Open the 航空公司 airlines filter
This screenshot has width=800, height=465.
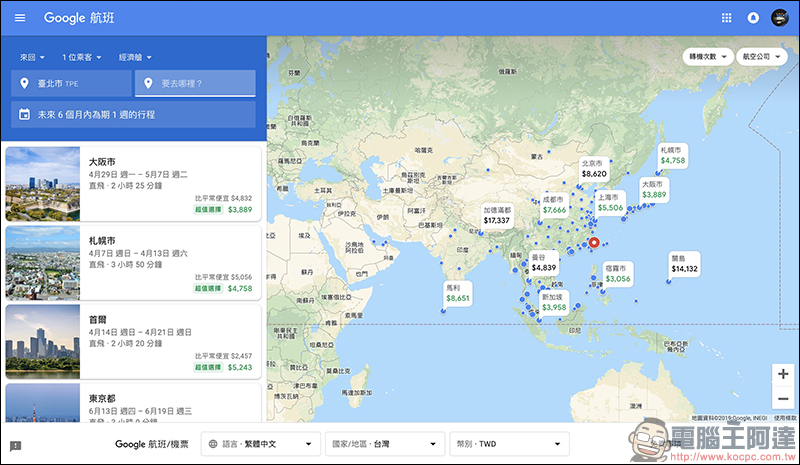(x=762, y=57)
